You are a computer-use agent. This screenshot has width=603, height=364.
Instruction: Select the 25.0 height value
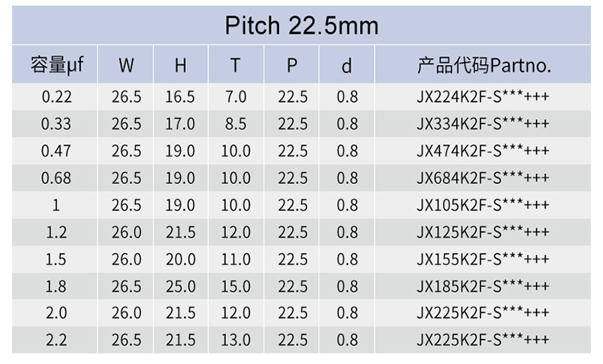(180, 286)
